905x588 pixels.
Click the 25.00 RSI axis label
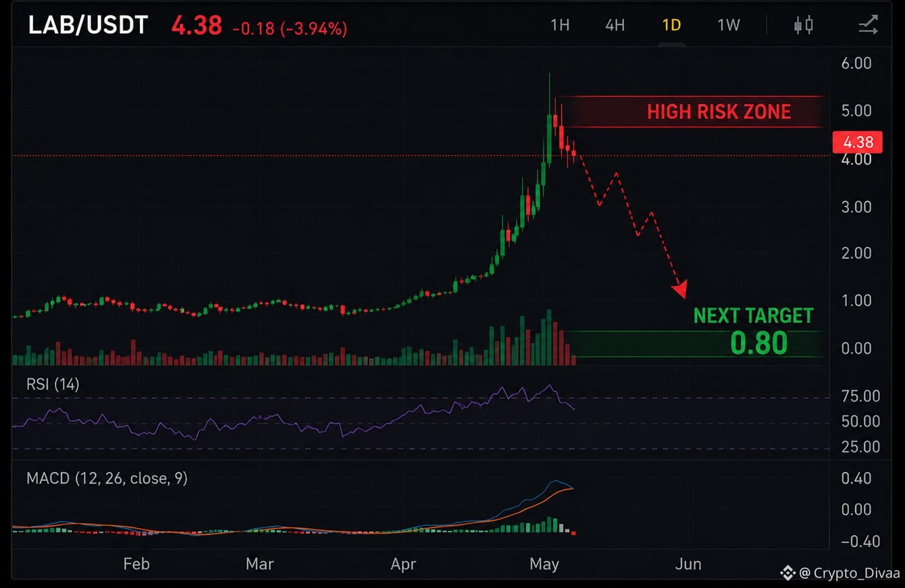861,447
